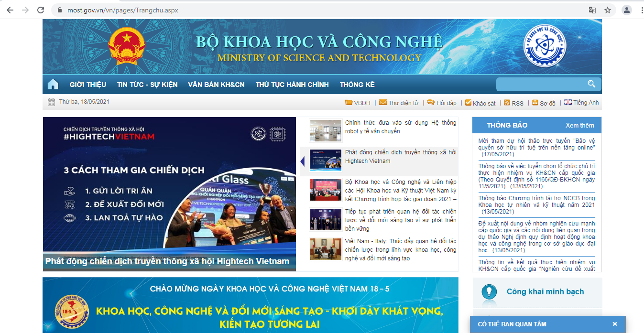Reload the page with the refresh icon
The image size is (644, 333).
[41, 10]
